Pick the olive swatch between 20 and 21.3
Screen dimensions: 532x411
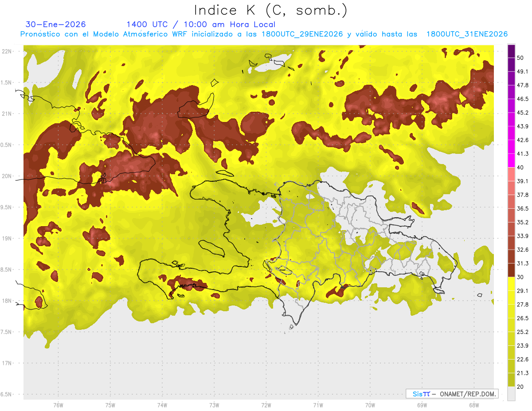(511, 380)
